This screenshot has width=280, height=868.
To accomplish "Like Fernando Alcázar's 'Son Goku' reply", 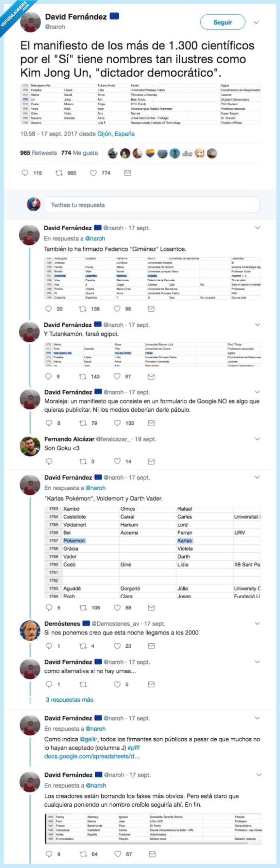I will 117,461.
